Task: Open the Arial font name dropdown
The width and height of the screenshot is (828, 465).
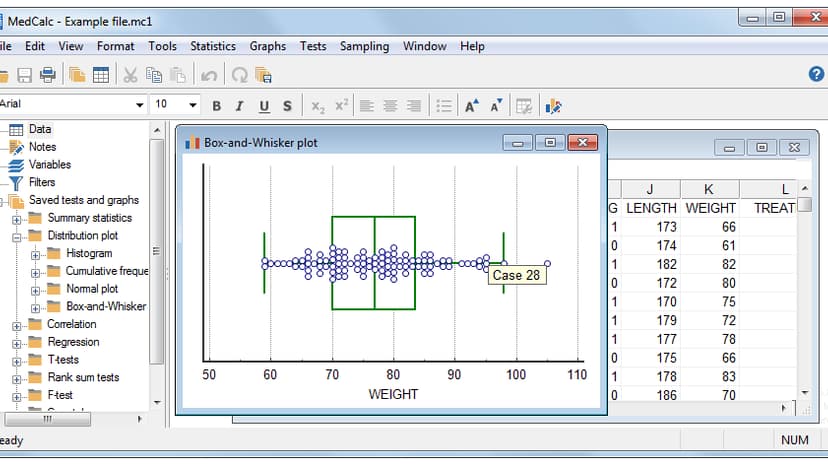Action: coord(139,105)
